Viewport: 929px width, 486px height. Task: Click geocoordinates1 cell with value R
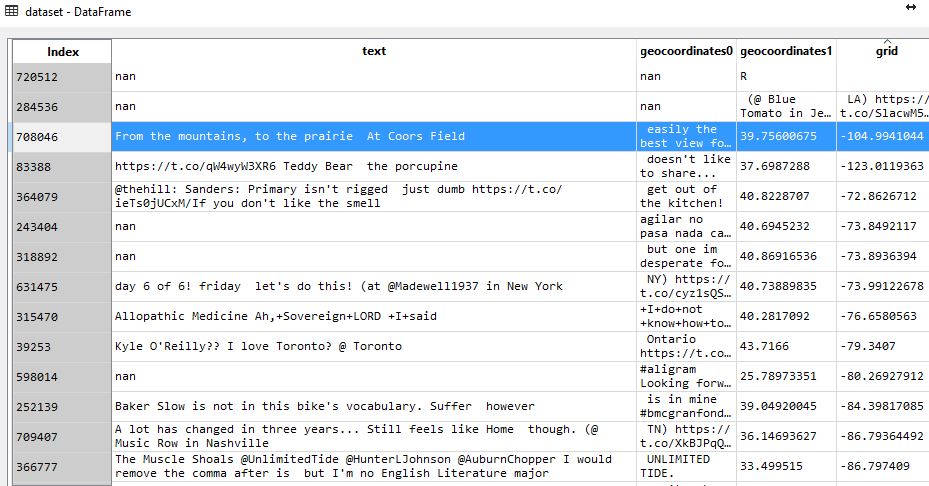(x=786, y=76)
